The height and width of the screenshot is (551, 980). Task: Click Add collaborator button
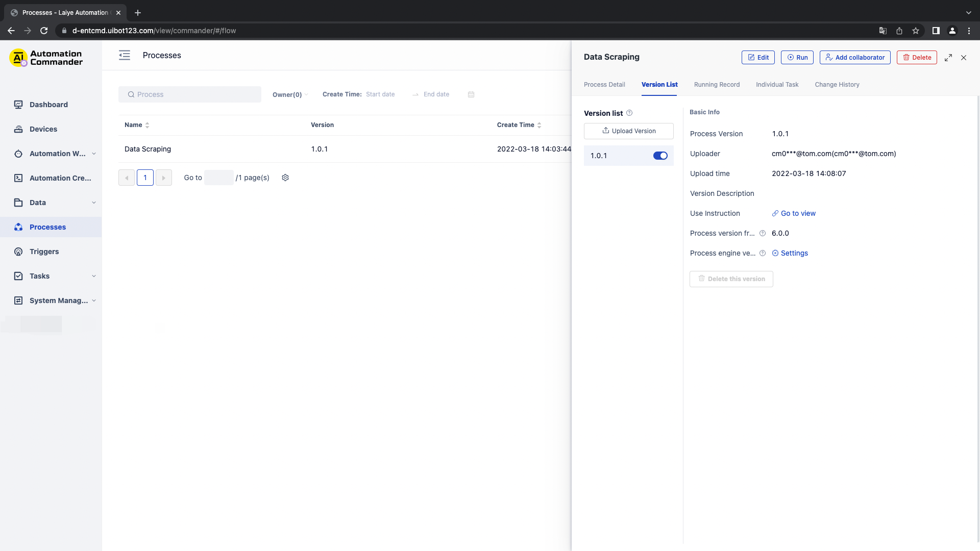pyautogui.click(x=855, y=58)
